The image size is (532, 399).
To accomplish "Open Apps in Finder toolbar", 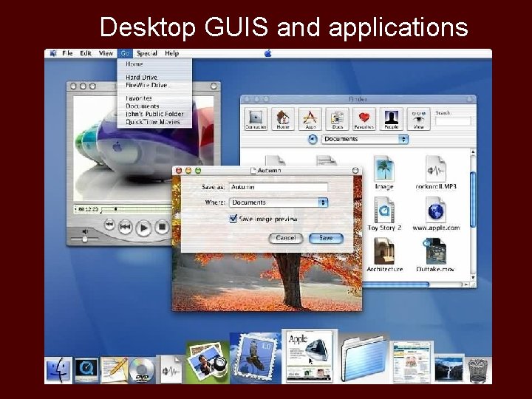I will pos(310,119).
